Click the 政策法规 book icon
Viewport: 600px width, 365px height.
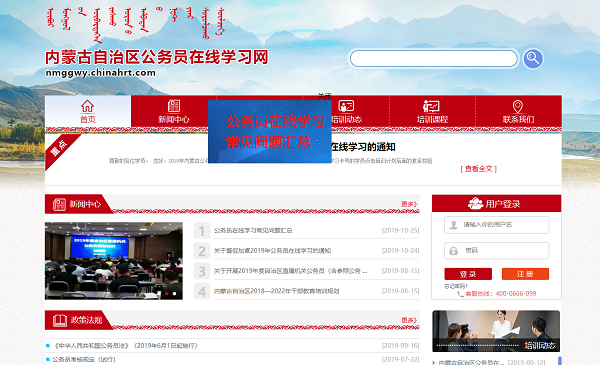point(60,320)
